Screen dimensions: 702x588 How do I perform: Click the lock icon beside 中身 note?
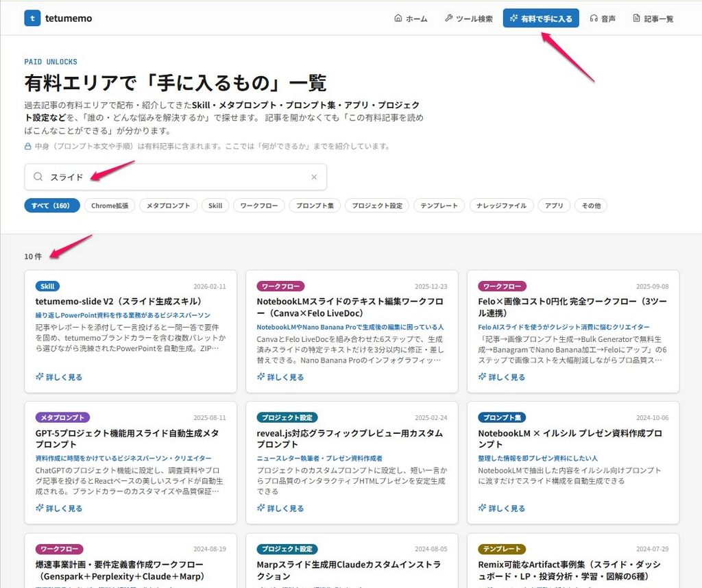click(x=27, y=147)
